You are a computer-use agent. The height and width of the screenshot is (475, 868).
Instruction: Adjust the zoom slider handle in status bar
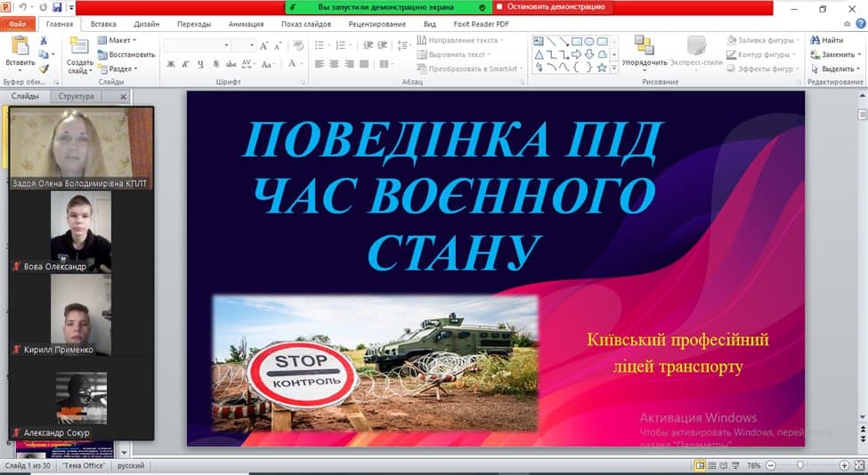[x=800, y=465]
